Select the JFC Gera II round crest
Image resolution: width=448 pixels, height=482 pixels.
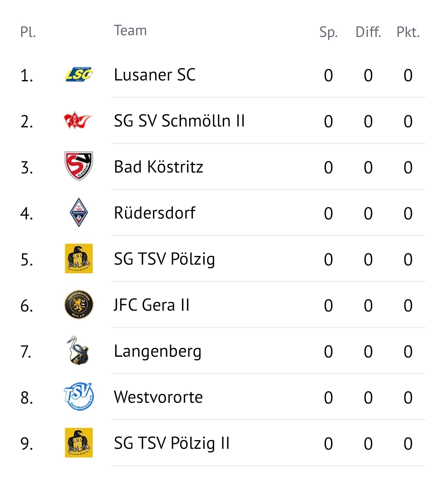(79, 304)
